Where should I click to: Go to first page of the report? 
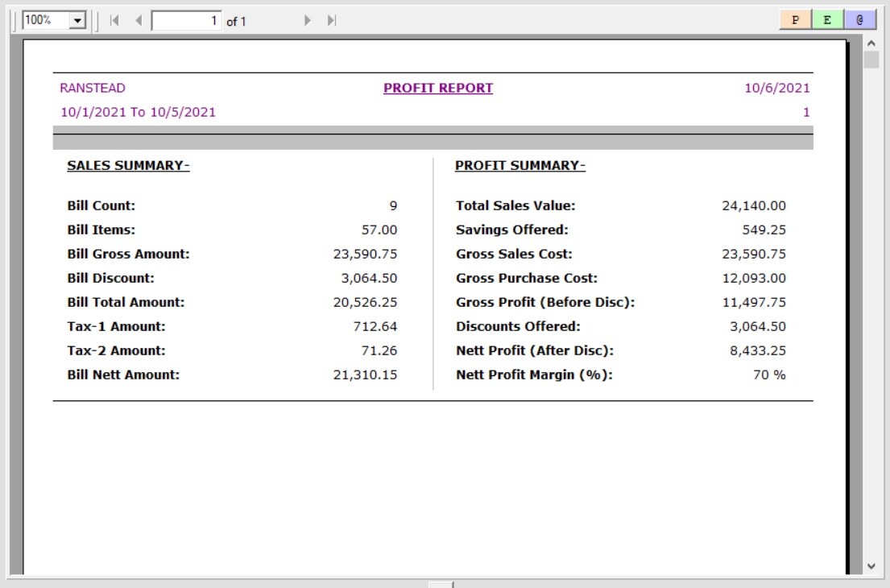114,21
